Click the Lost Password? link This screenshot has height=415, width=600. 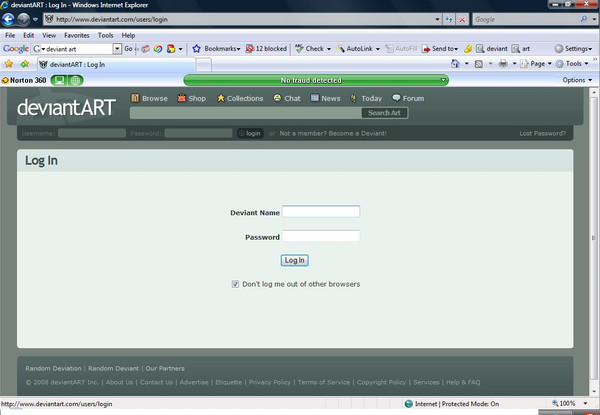click(543, 133)
